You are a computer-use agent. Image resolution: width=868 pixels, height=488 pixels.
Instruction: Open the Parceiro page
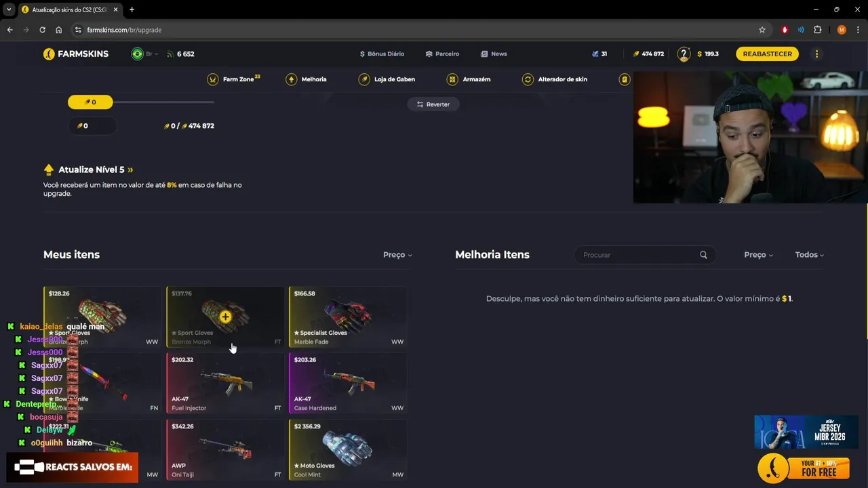tap(442, 54)
